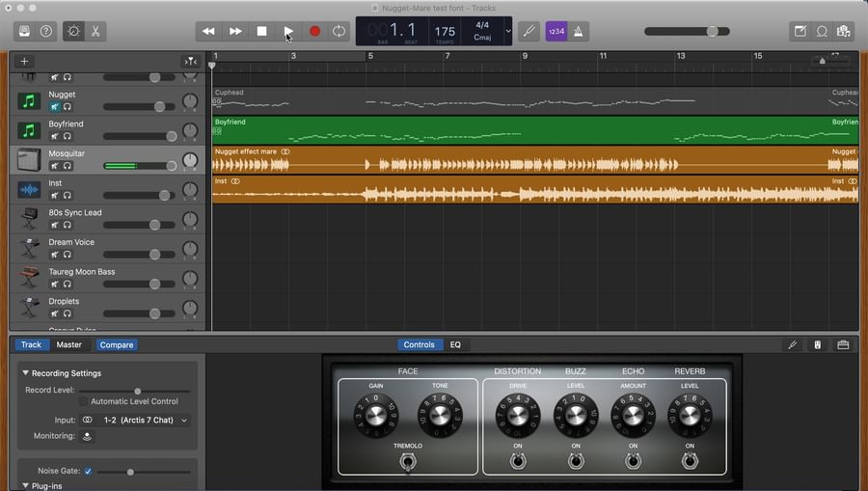
Task: Open the Loop Browser button
Action: point(822,32)
